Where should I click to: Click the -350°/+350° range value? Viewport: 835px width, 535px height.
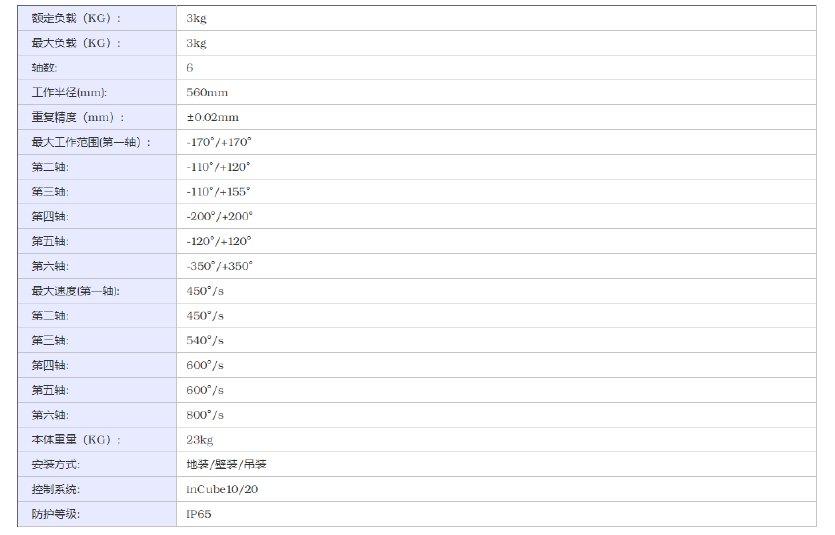219,266
